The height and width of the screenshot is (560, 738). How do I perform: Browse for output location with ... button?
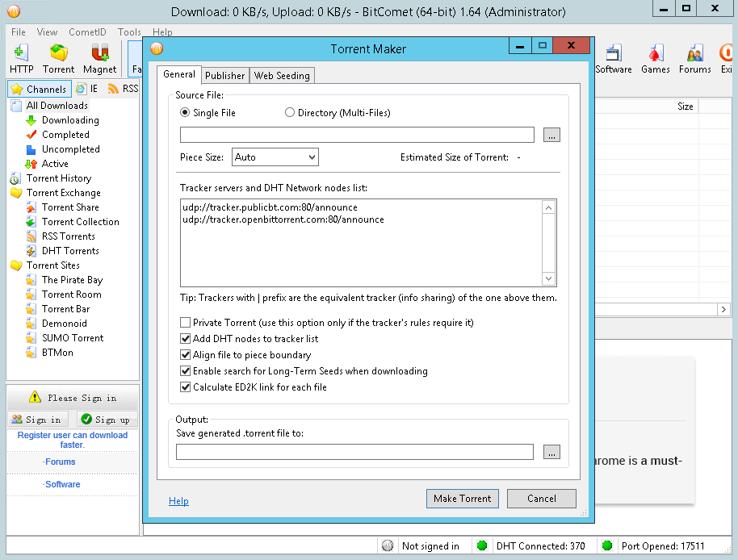tap(551, 452)
